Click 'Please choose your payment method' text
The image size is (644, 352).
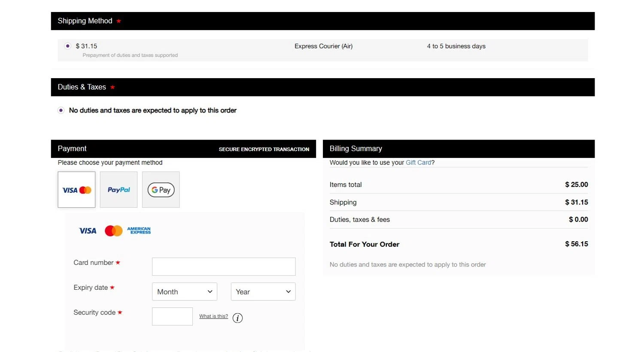(110, 163)
